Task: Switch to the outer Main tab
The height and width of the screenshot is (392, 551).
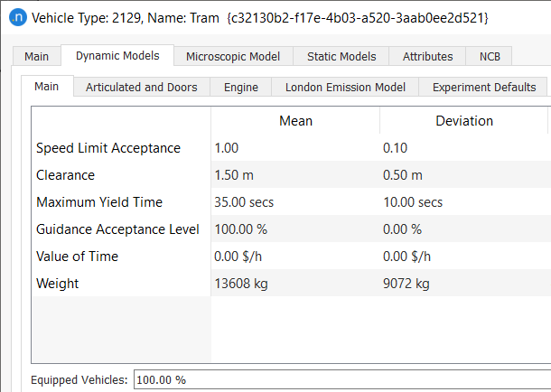Action: [x=37, y=56]
